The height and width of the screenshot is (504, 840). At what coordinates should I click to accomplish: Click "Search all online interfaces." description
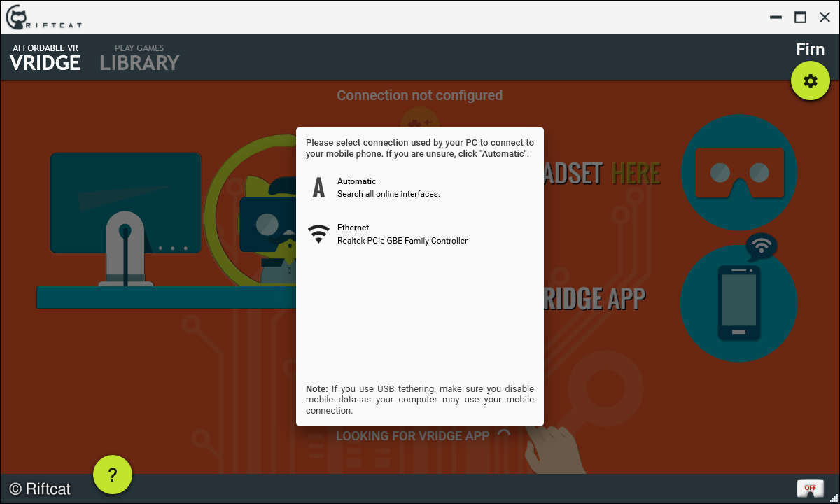[x=388, y=194]
